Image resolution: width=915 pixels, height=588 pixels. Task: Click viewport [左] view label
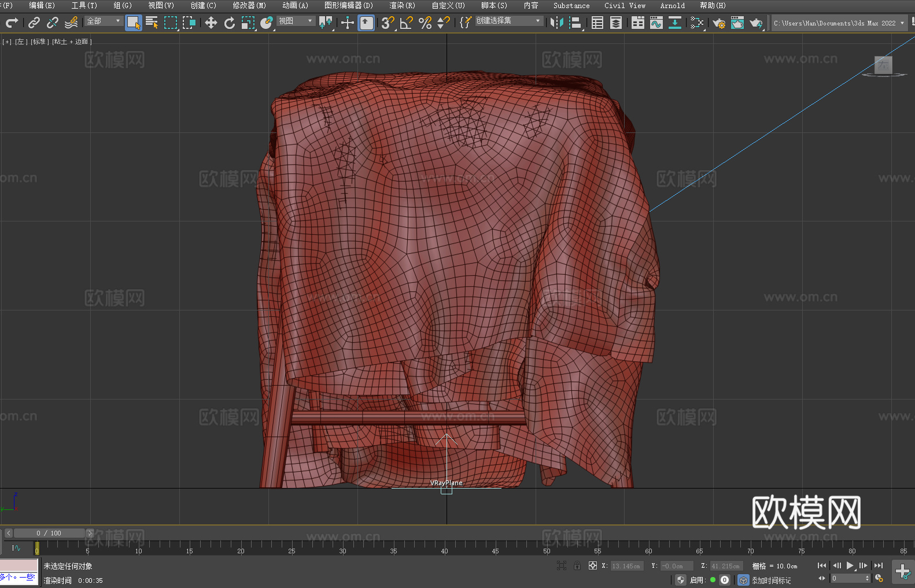21,42
